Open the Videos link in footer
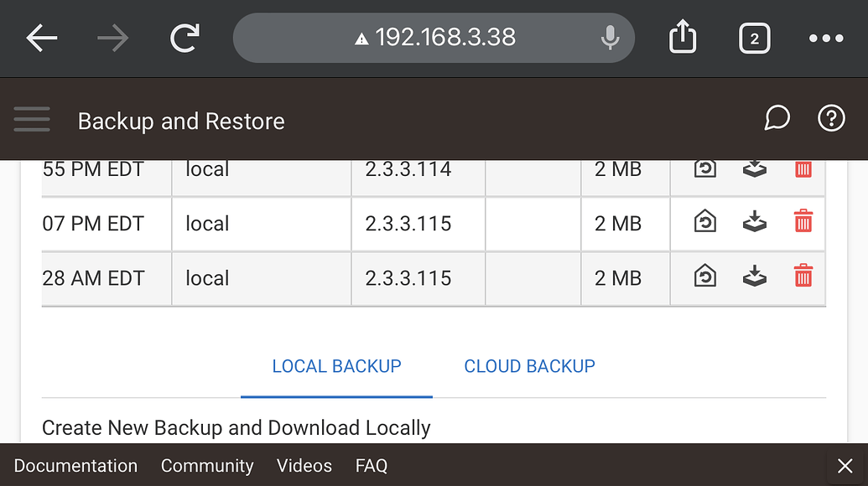Image resolution: width=868 pixels, height=486 pixels. tap(304, 466)
